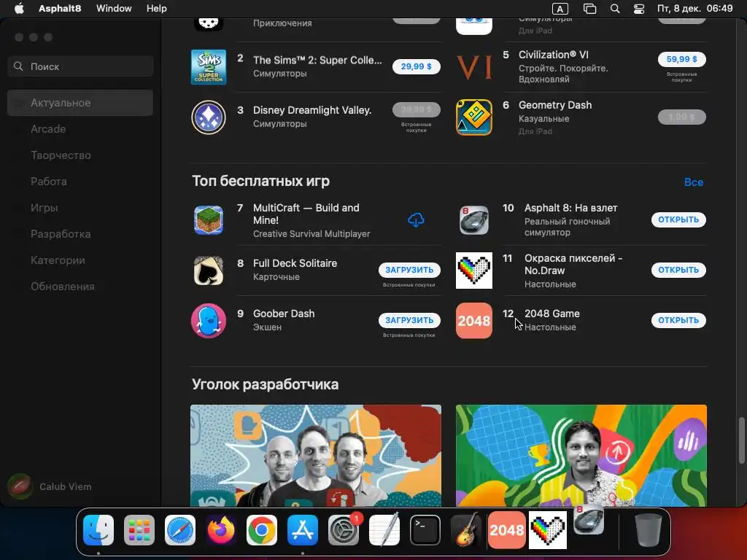Select Обновления in the sidebar
747x560 pixels.
(x=80, y=286)
